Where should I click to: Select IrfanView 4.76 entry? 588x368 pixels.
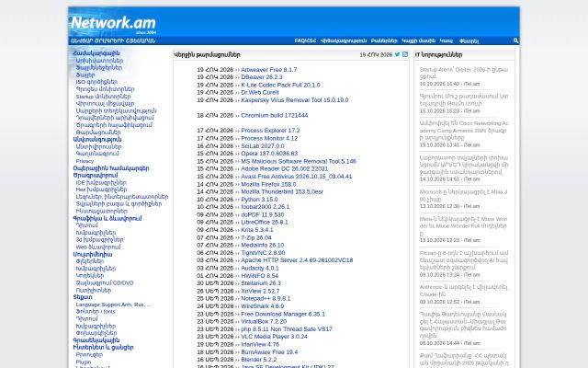260,344
